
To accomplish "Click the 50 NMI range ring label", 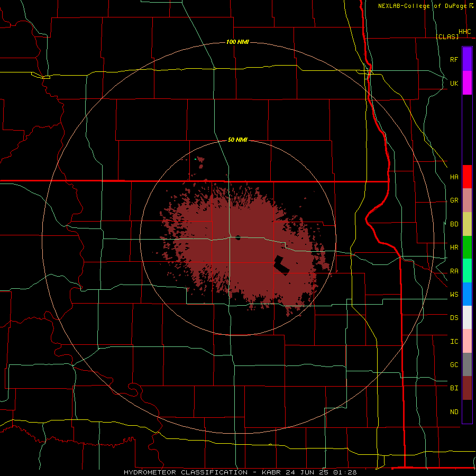I will click(x=237, y=140).
